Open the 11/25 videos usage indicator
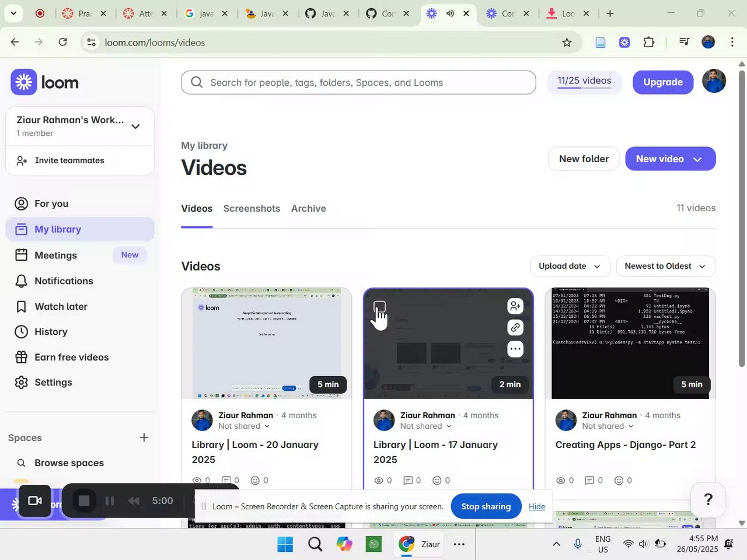This screenshot has width=747, height=560. click(584, 81)
